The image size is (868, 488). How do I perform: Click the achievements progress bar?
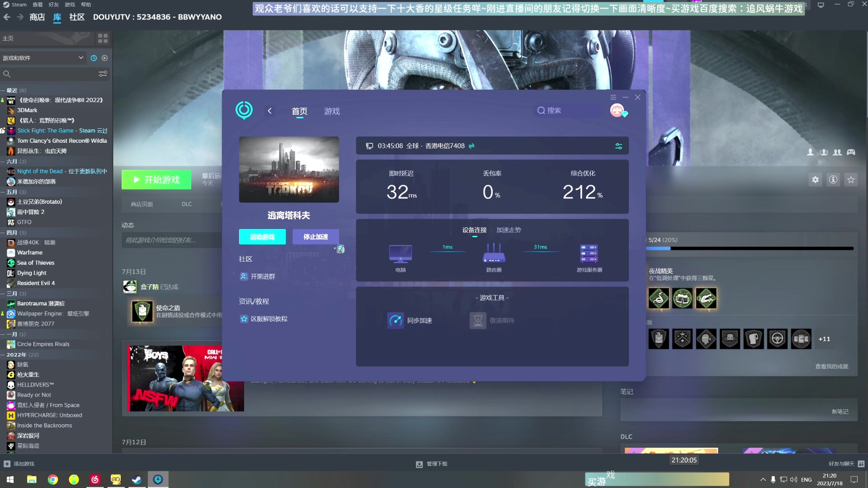coord(750,248)
